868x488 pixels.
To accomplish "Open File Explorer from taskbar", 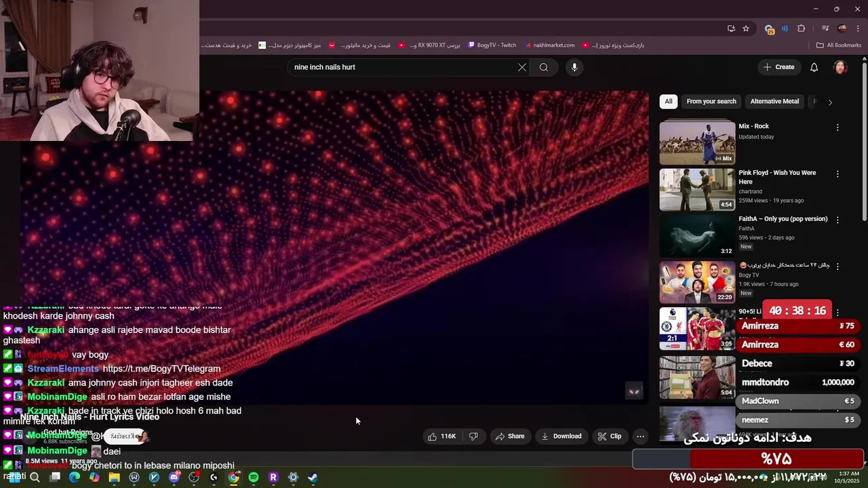I will pos(115,477).
